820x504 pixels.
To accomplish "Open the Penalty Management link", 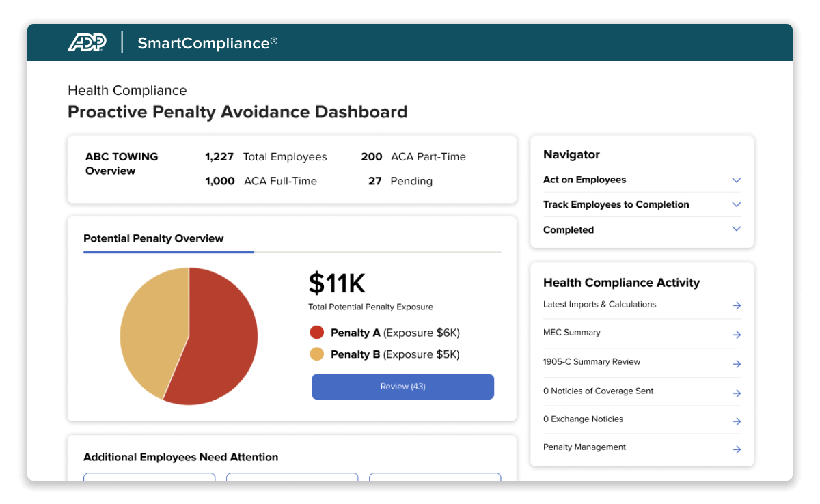I will (x=584, y=447).
